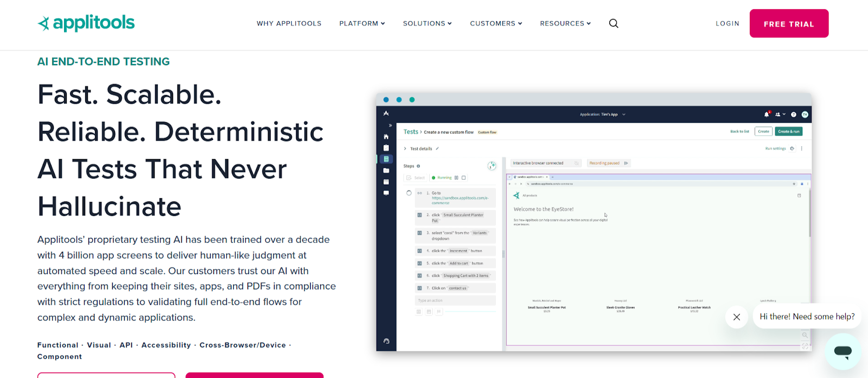
Task: Click the disconnect icon in browser connected box
Action: click(577, 163)
